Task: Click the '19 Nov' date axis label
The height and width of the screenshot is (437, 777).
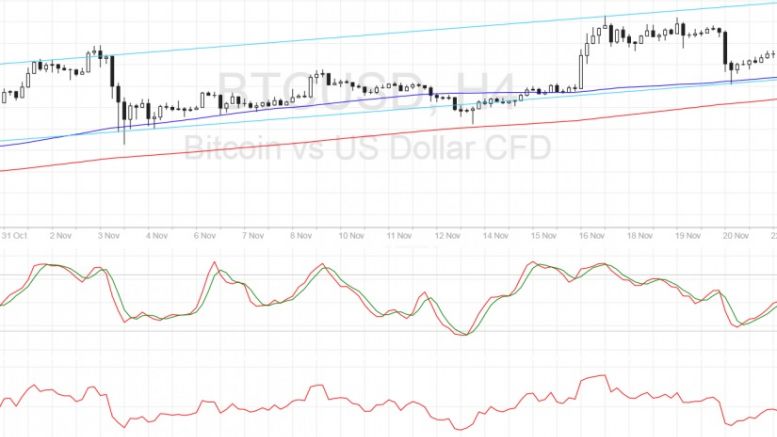Action: pyautogui.click(x=687, y=236)
